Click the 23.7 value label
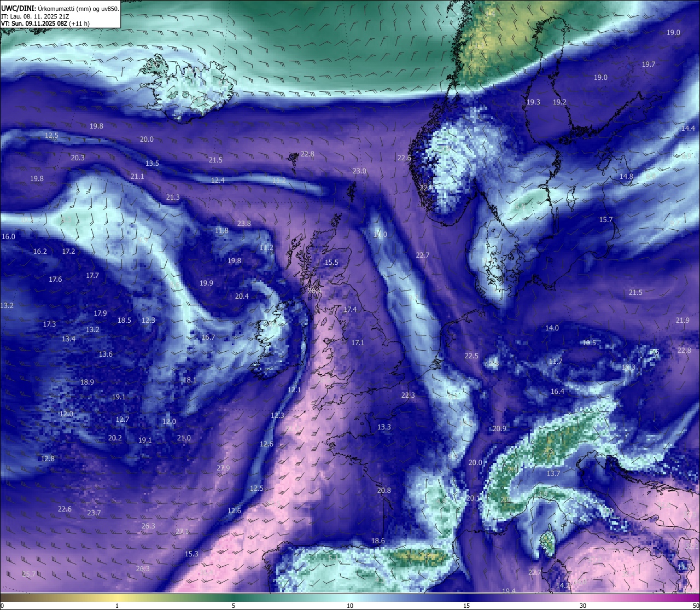 94,513
